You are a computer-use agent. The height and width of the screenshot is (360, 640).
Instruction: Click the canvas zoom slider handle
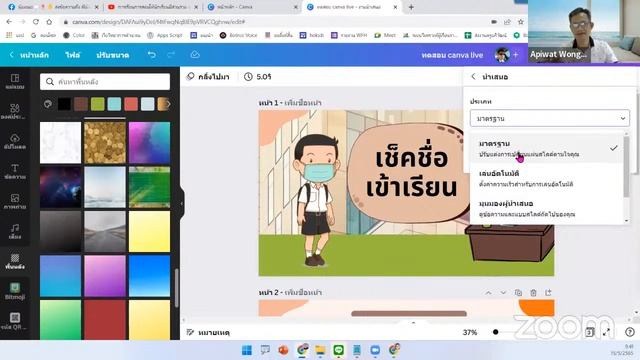[x=496, y=332]
